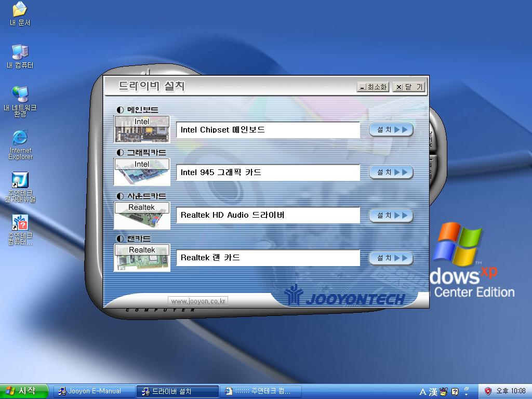Close the driver window with 닫기

pyautogui.click(x=409, y=87)
